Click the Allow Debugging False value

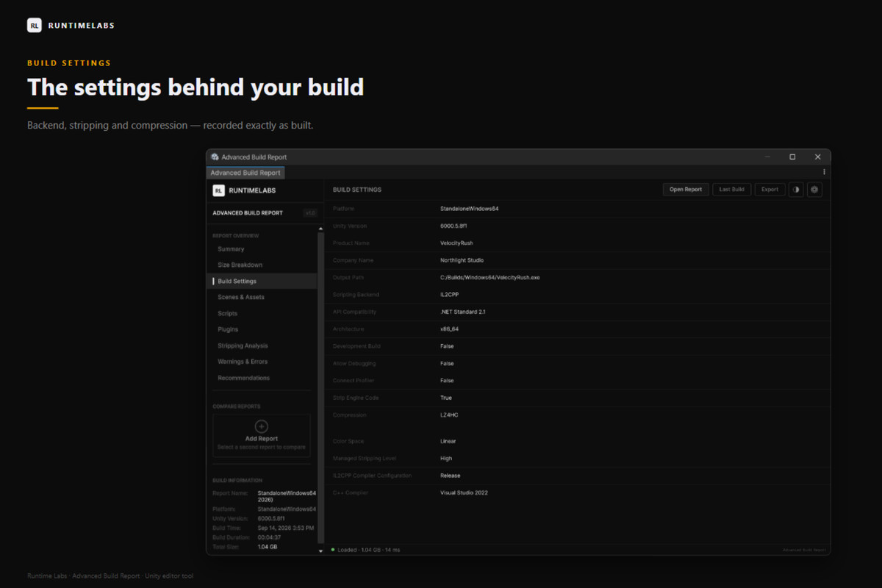[447, 363]
